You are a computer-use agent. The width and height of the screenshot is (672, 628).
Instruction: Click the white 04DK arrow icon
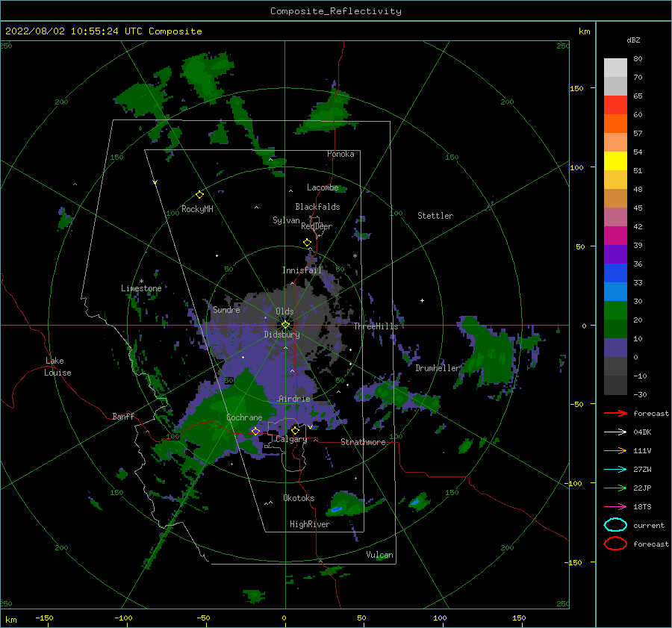(615, 432)
